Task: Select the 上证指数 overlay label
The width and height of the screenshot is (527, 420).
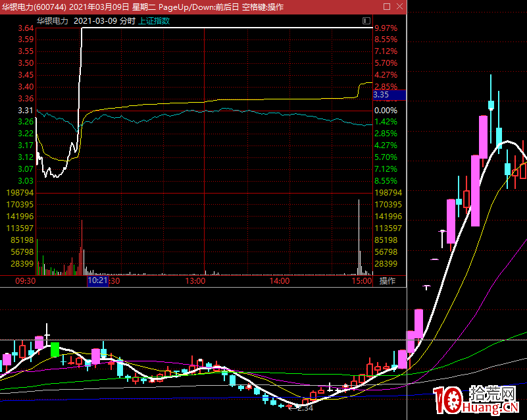Action: 154,20
